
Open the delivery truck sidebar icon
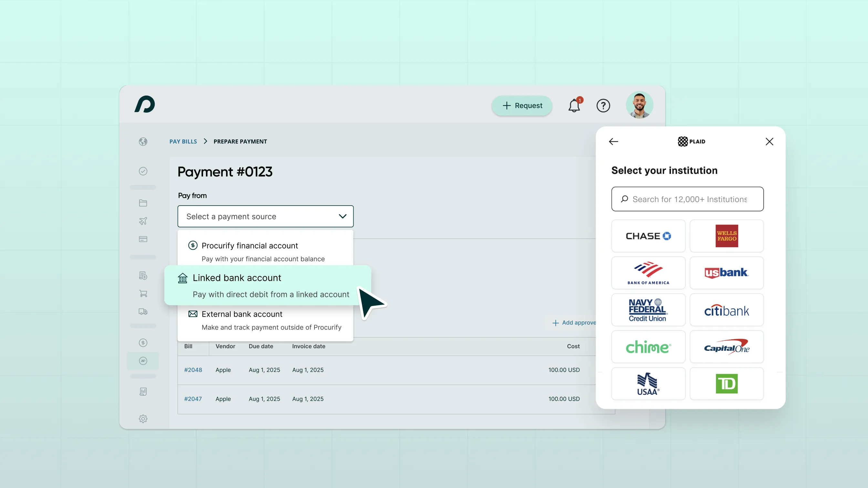pos(143,311)
